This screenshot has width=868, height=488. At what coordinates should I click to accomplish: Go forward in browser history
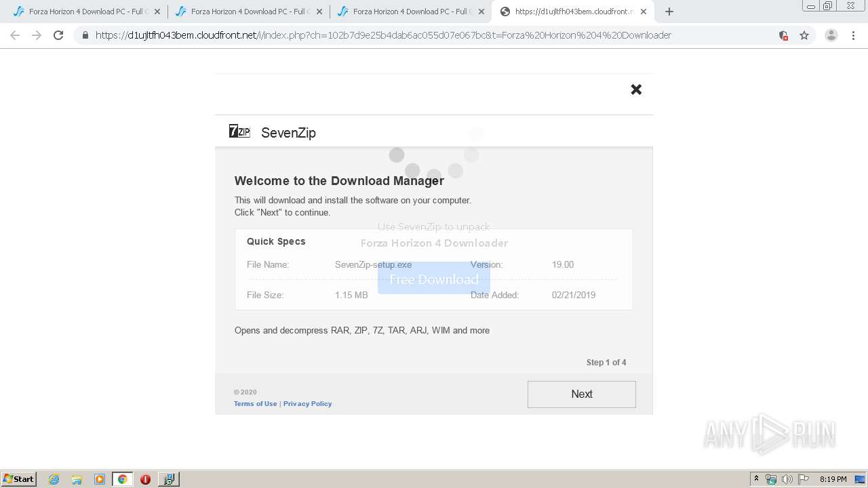37,35
